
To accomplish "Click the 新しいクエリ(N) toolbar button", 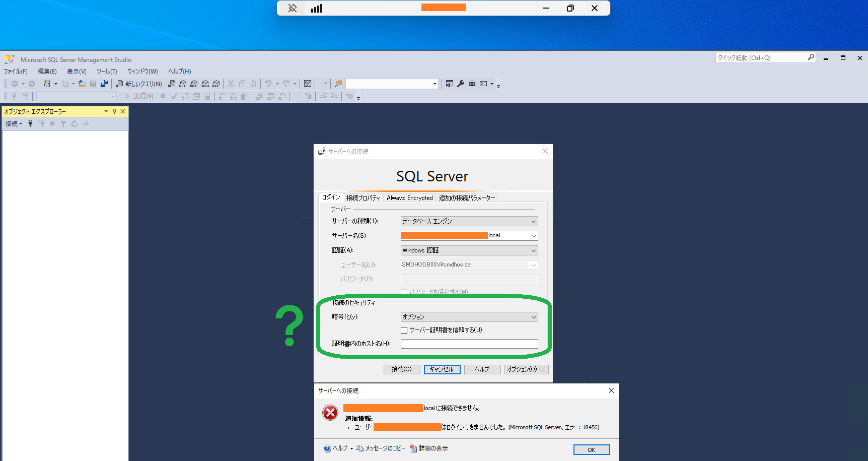I will 139,84.
